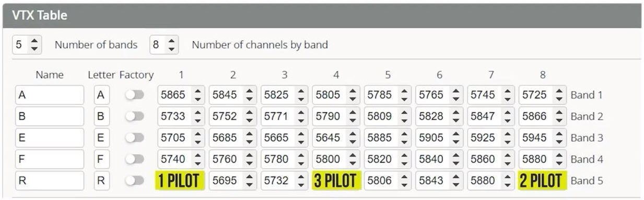Viewport: 644px width, 200px height.
Task: Select the 2 PILOT highlighted cell
Action: point(542,181)
